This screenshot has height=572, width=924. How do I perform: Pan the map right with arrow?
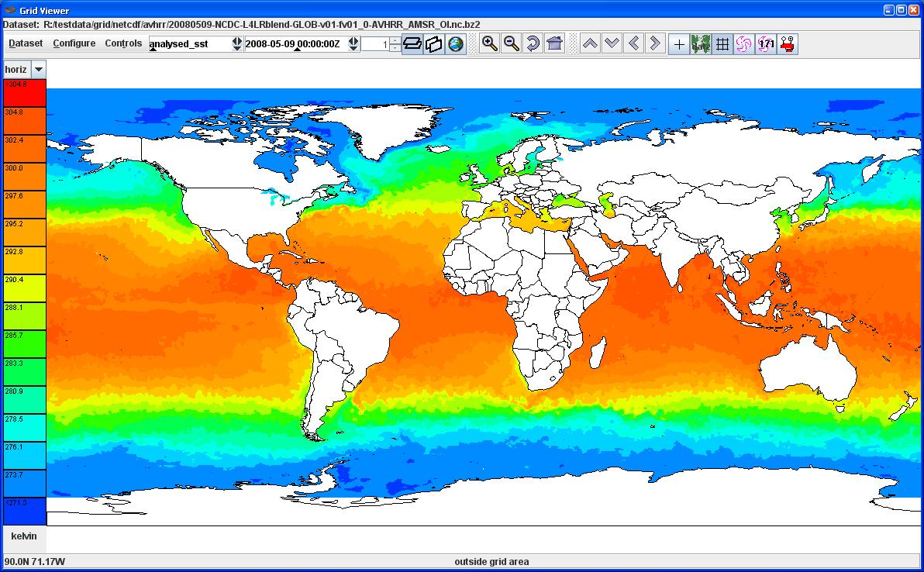[655, 43]
